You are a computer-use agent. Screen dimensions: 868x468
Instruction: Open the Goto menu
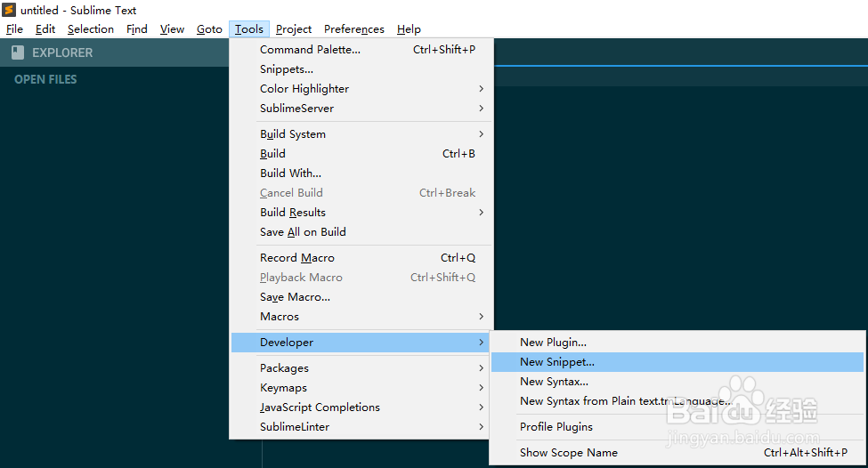click(x=209, y=28)
